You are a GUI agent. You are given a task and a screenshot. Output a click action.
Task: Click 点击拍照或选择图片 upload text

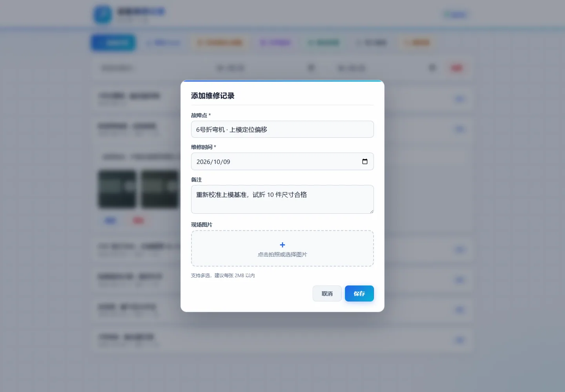click(282, 254)
